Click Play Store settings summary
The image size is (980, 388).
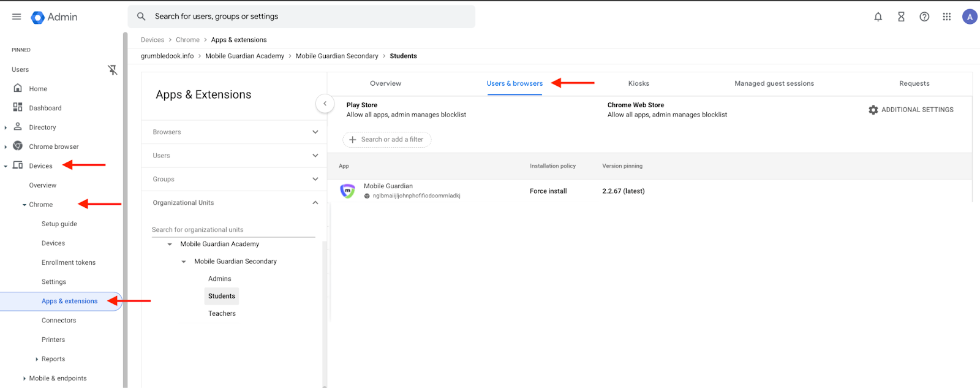coord(406,110)
